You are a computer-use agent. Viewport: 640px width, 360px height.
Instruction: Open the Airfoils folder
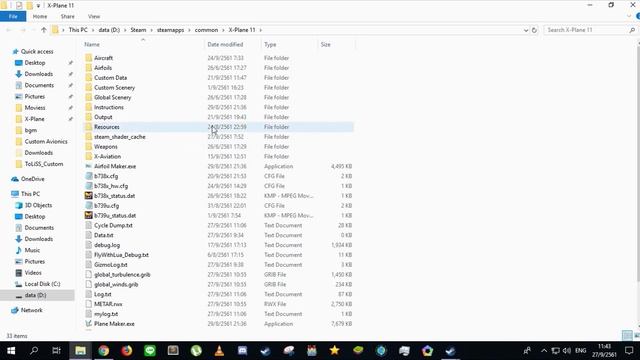pyautogui.click(x=103, y=68)
